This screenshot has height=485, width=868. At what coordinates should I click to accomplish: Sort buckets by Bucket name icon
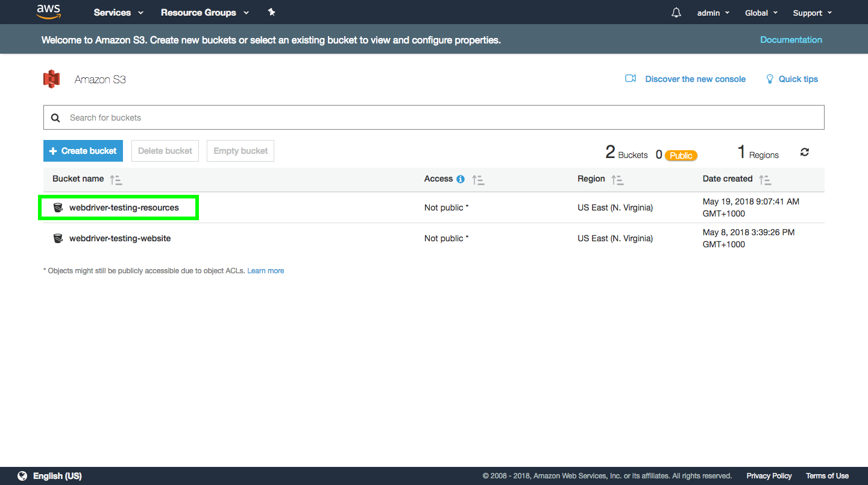(116, 180)
